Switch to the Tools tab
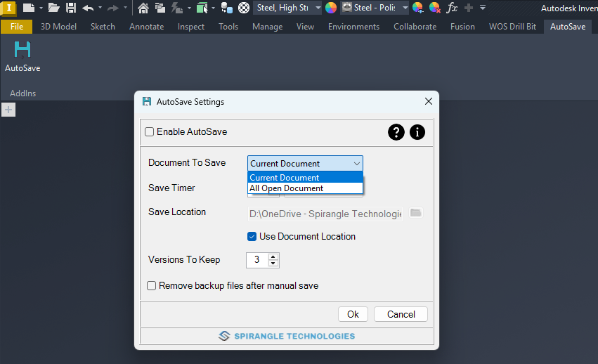This screenshot has width=598, height=364. click(x=228, y=27)
